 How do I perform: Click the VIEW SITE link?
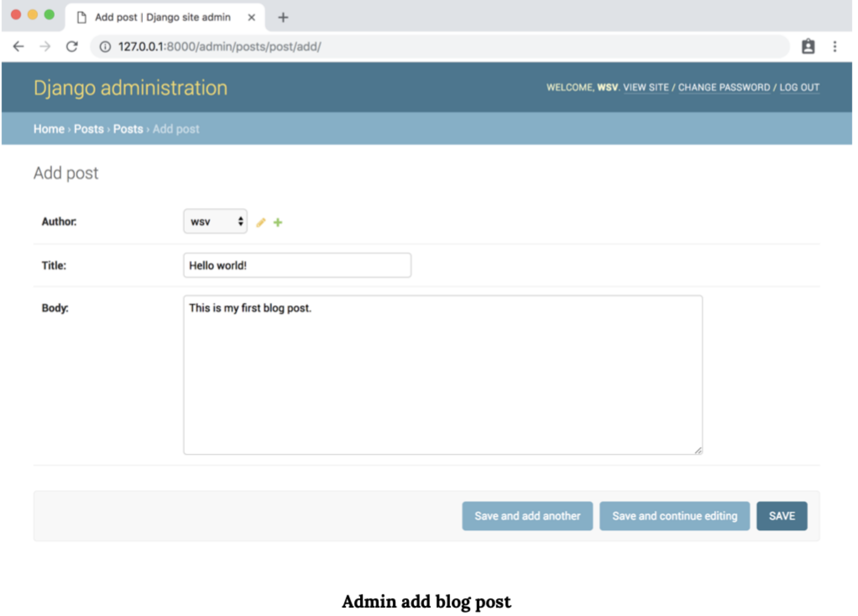point(646,88)
